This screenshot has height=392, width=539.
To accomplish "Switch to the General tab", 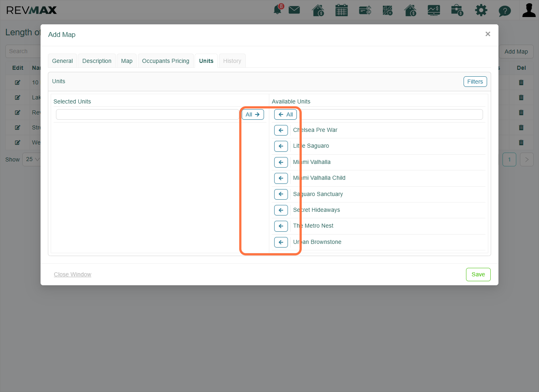I will (x=62, y=61).
